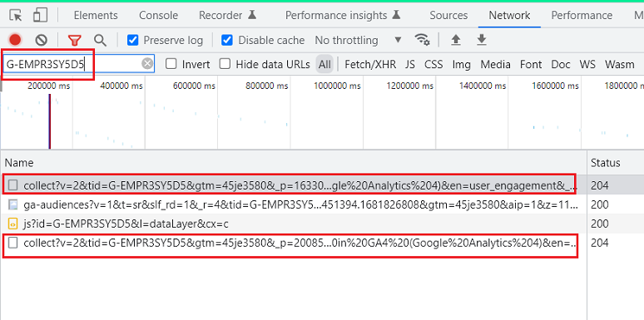The width and height of the screenshot is (644, 320).
Task: Filter requests by Media type
Action: tap(495, 64)
